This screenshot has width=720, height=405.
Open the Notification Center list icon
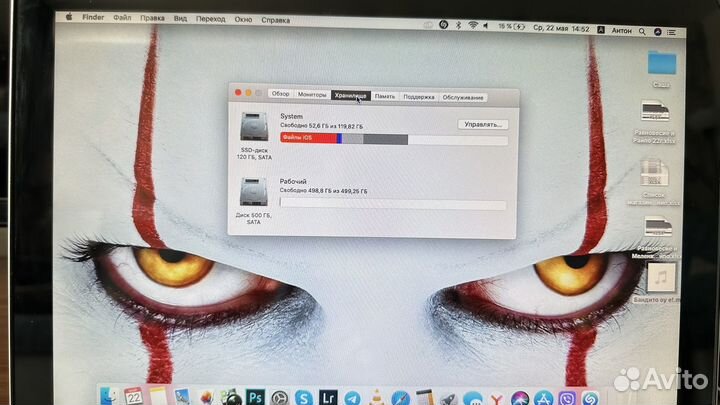click(x=672, y=32)
